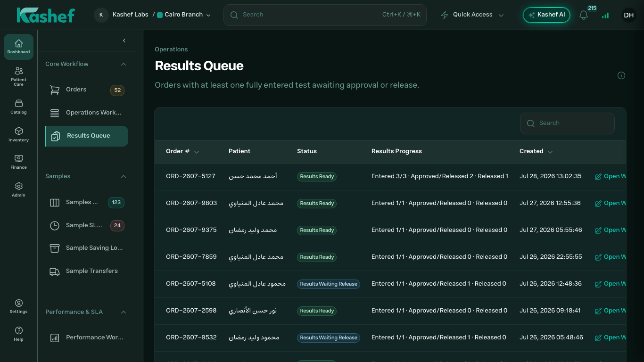The image size is (644, 362).
Task: Launch the Kashef AI button
Action: point(546,15)
